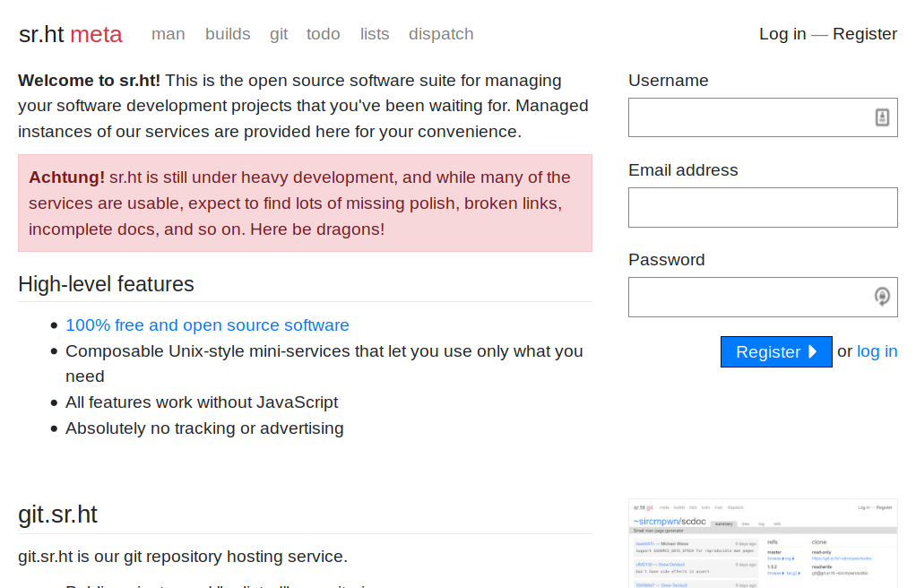Navigate to the todo service

[323, 34]
